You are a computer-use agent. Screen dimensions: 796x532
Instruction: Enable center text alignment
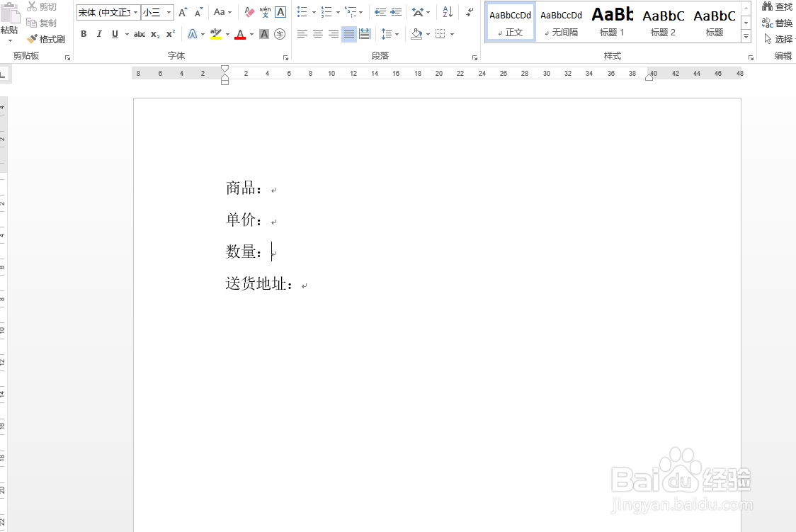317,33
